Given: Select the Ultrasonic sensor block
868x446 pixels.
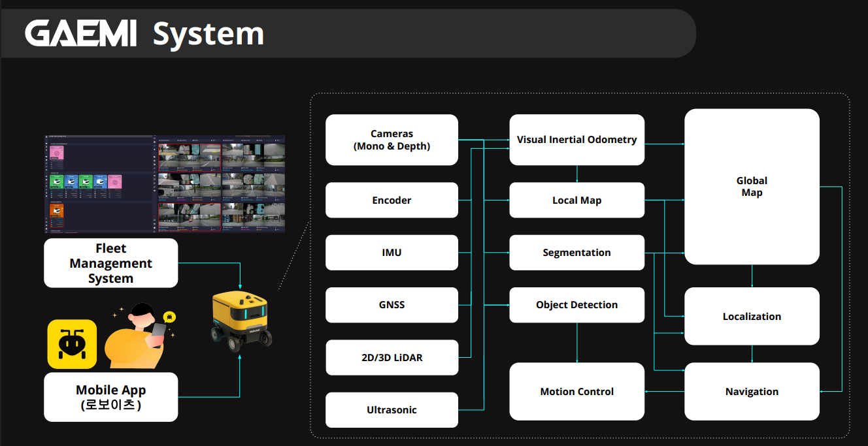Looking at the screenshot, I should (392, 410).
